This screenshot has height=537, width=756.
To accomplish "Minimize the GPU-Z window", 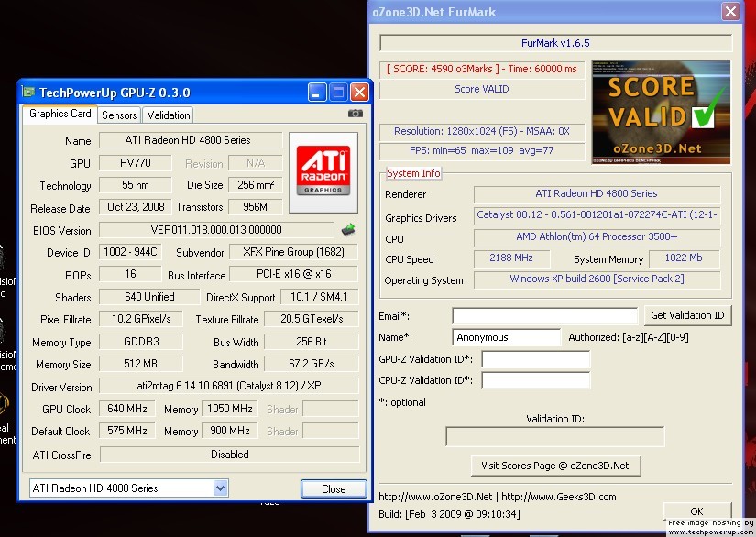I will [317, 92].
